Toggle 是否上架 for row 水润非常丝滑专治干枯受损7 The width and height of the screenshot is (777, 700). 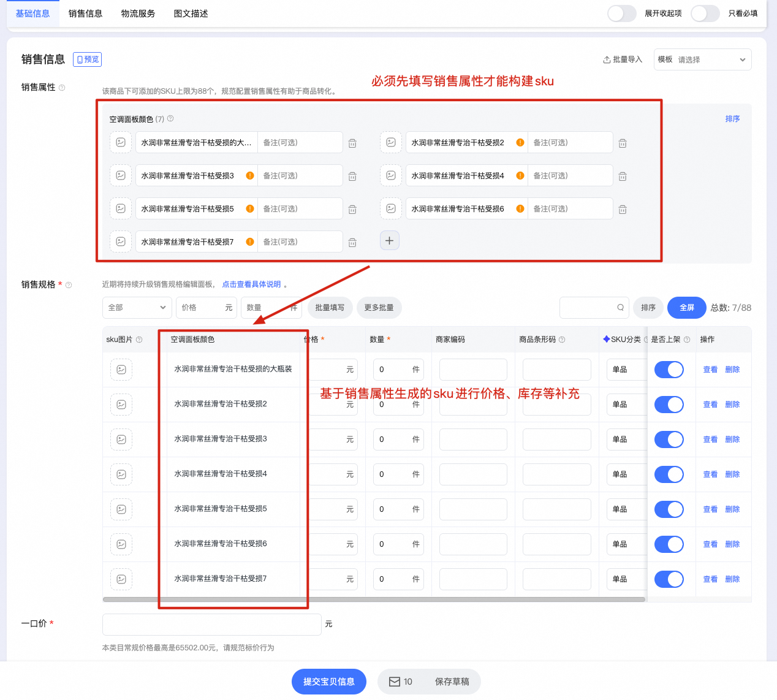click(669, 579)
